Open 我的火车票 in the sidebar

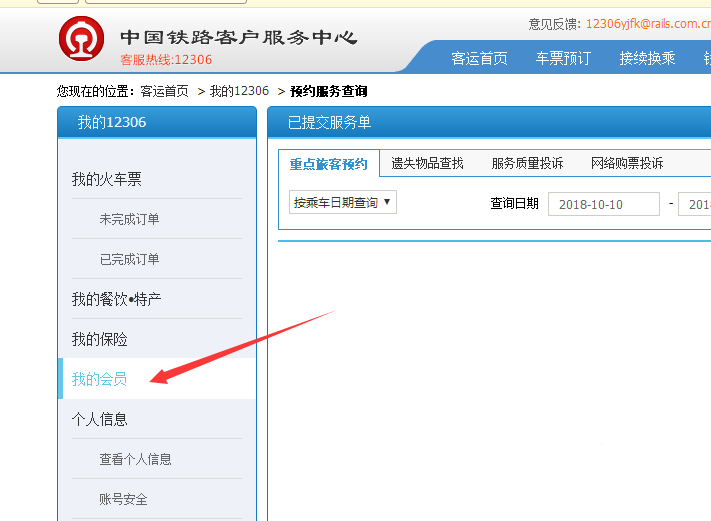coord(107,179)
